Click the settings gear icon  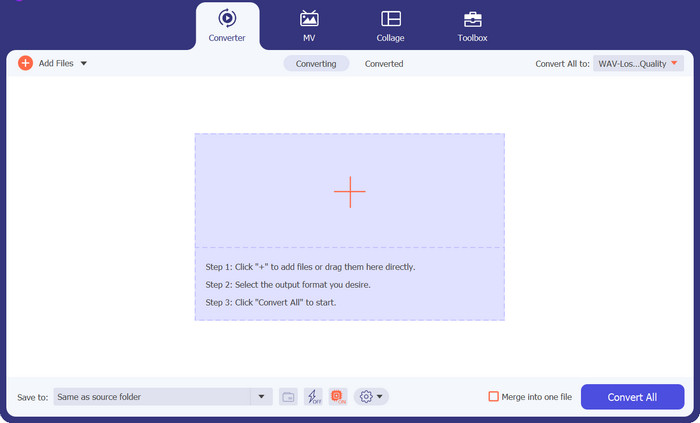[366, 397]
